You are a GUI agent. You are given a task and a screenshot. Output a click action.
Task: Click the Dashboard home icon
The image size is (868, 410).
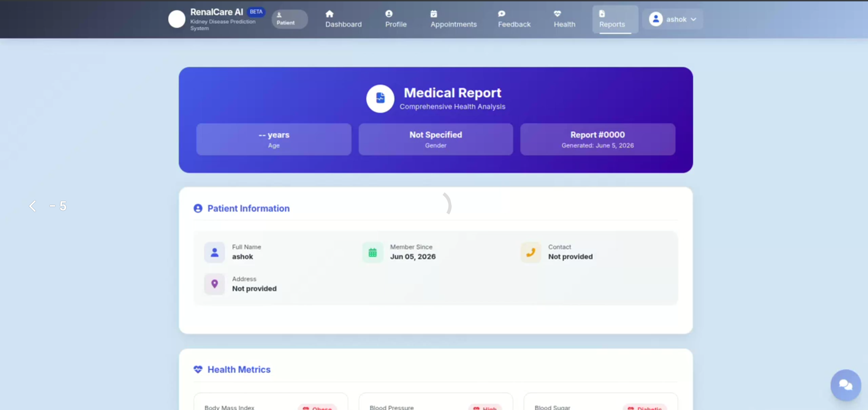point(329,14)
